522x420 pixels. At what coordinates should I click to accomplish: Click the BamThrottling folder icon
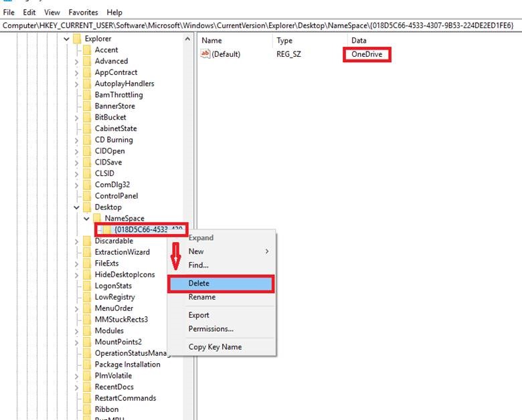(87, 95)
